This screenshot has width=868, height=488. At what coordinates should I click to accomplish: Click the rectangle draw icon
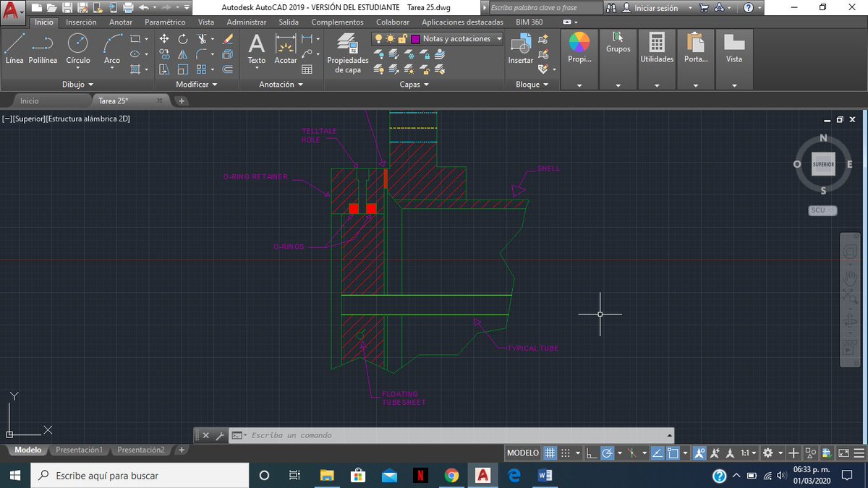click(x=135, y=38)
